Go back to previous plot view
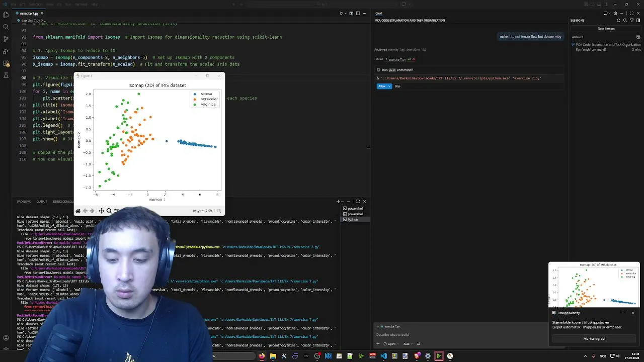Viewport: 644px width, 362px height. 85,211
